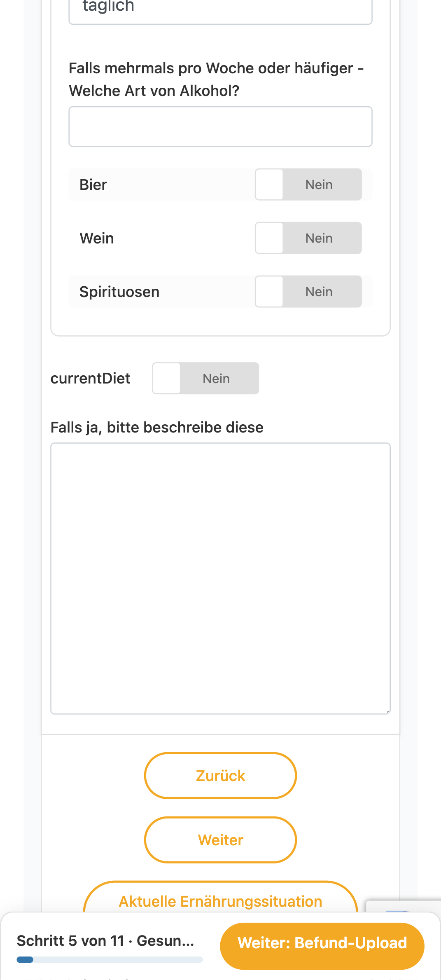This screenshot has width=441, height=980.
Task: Toggle the Bier switch to Ja
Action: tap(308, 185)
